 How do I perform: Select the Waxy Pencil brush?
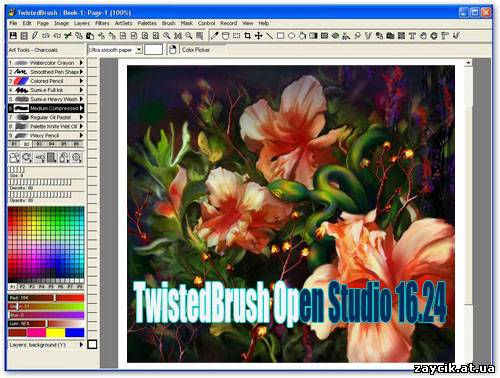(x=46, y=135)
